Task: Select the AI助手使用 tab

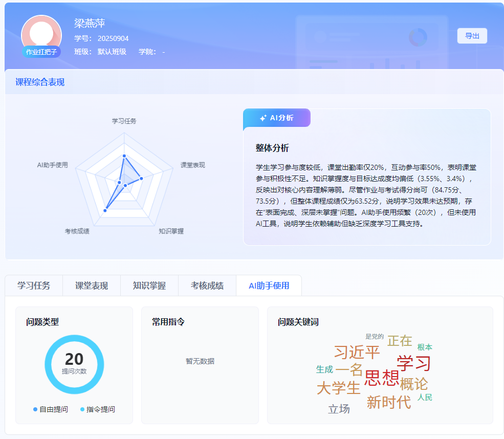Action: [x=269, y=286]
